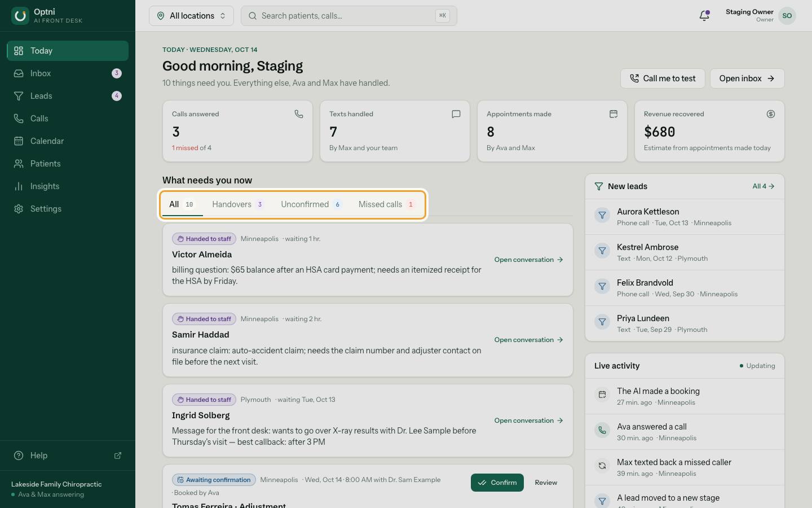Click the external link icon beside Help

[118, 456]
